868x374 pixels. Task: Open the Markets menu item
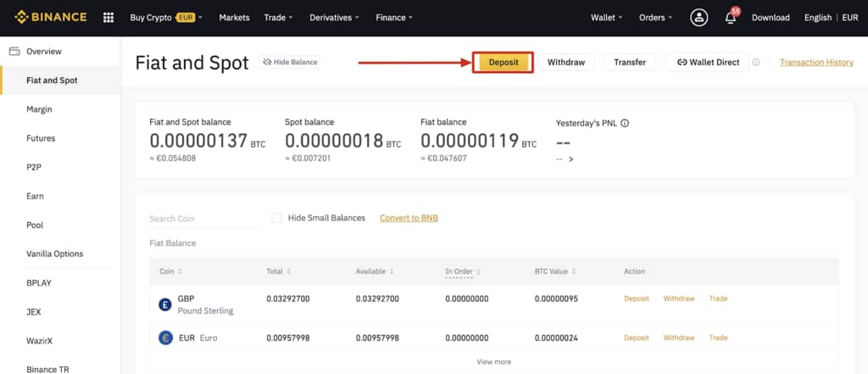[234, 17]
